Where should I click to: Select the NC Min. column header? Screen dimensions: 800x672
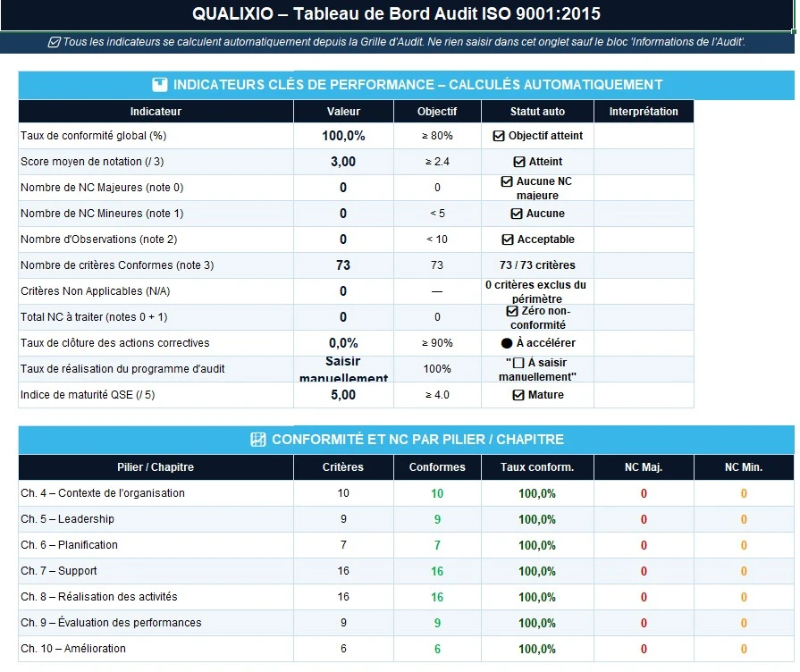[744, 466]
